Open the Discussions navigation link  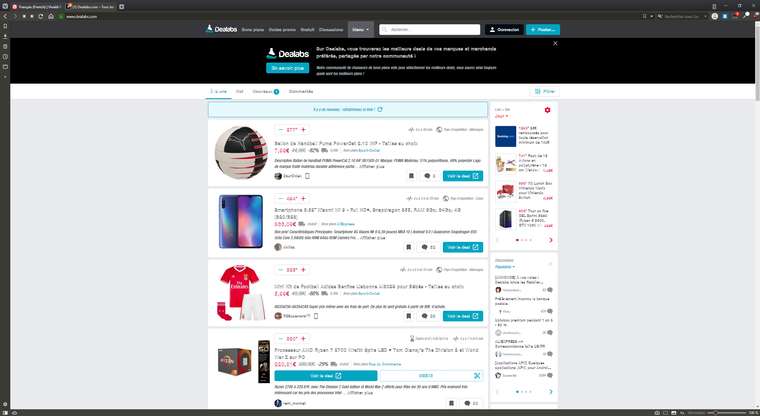[x=331, y=30]
